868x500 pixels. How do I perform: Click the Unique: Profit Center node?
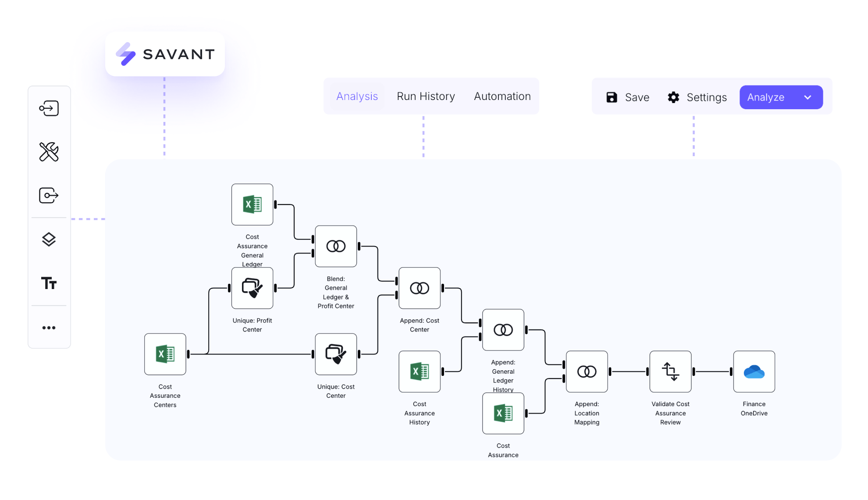point(252,288)
